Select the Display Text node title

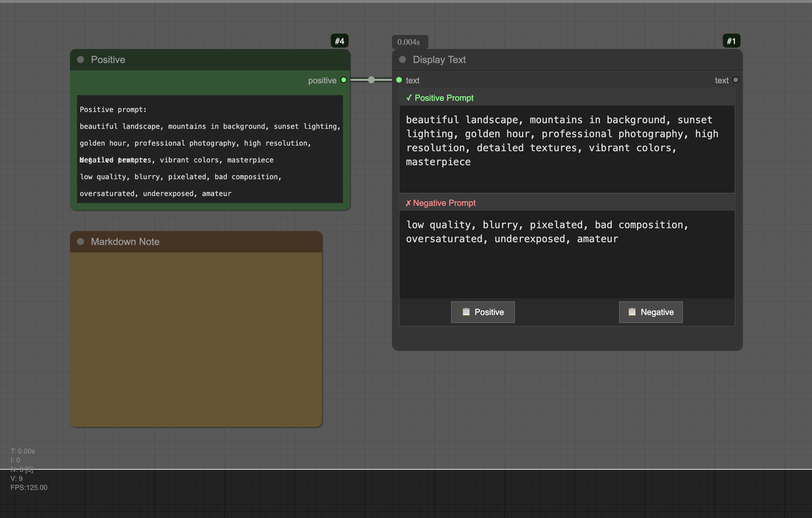(439, 59)
